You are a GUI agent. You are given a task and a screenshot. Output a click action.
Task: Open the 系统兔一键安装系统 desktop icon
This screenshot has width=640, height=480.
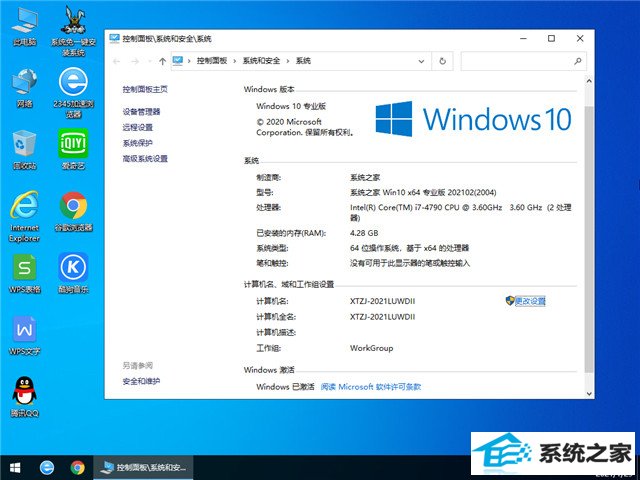pyautogui.click(x=73, y=31)
